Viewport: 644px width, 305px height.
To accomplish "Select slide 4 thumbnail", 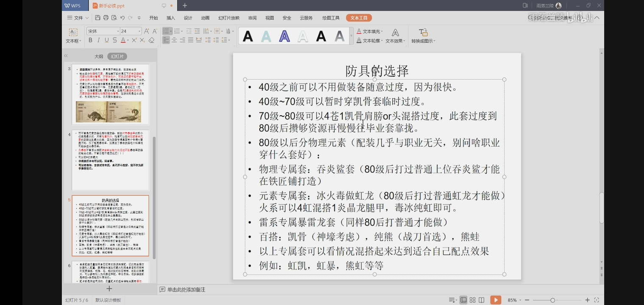I will pyautogui.click(x=111, y=160).
